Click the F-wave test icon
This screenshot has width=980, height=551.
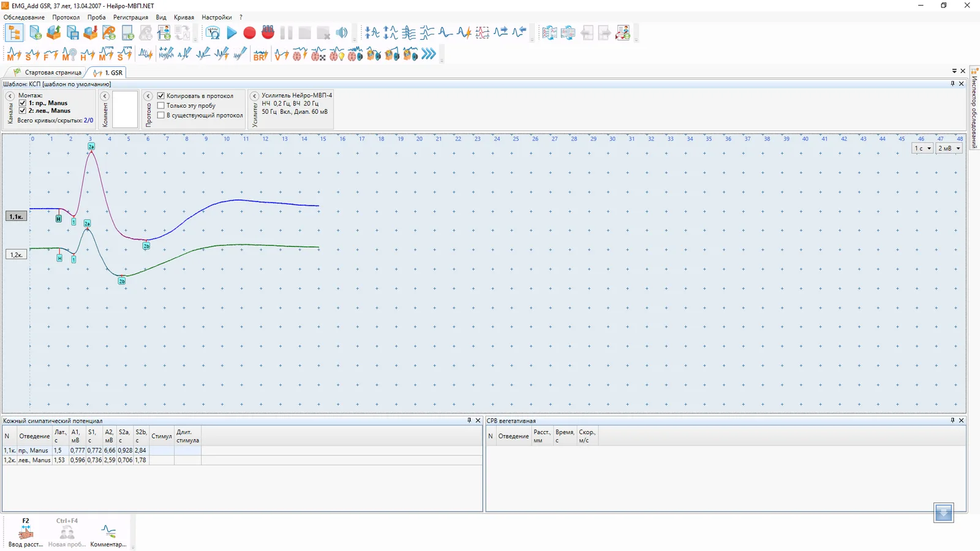[51, 54]
